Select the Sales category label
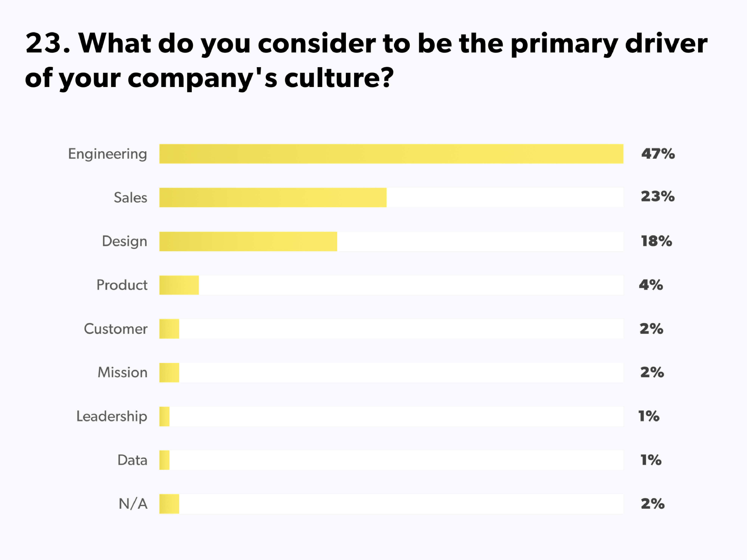This screenshot has height=560, width=747. point(130,197)
